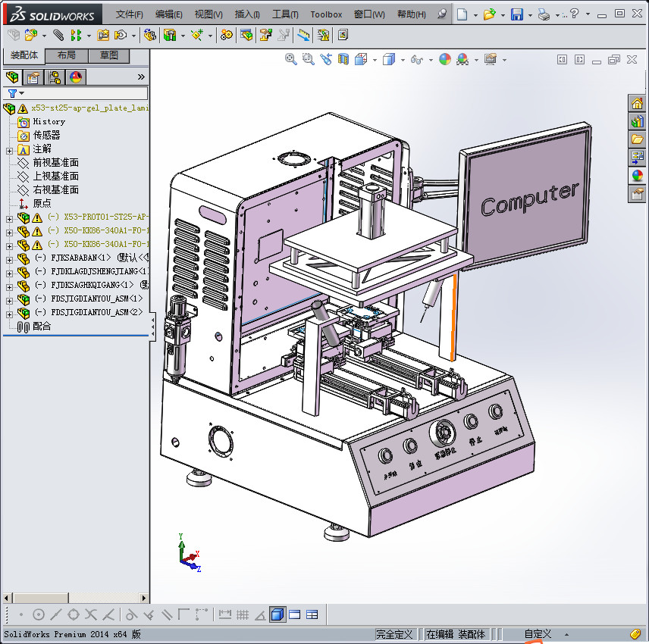Viewport: 649px width, 644px height.
Task: Open the 工具(T) menu
Action: [285, 14]
